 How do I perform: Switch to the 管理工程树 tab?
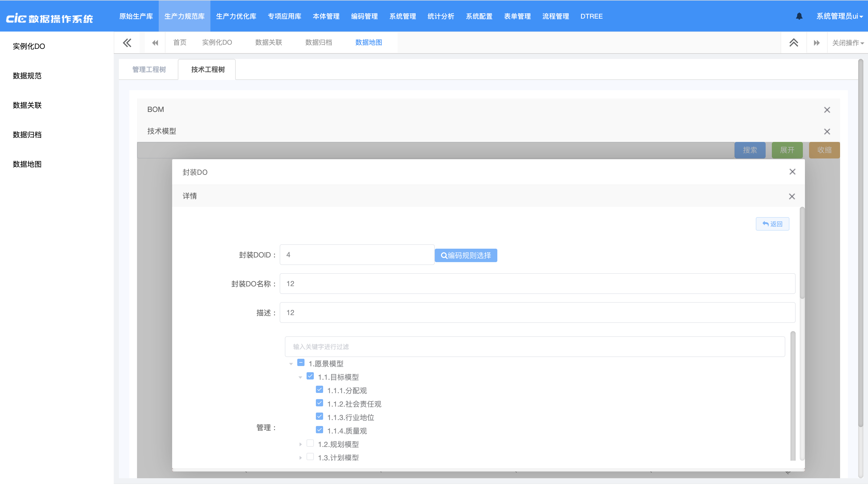149,70
